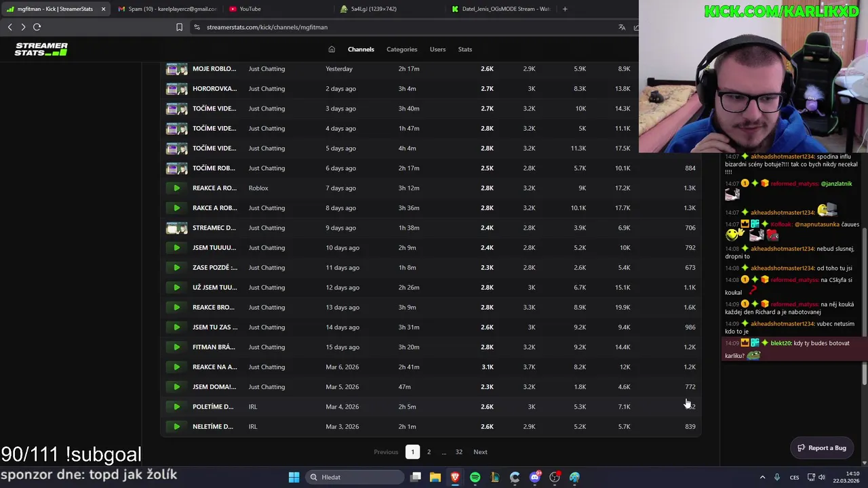Viewport: 868px width, 488px height.
Task: Switch to the Channels nav tab
Action: [x=361, y=49]
